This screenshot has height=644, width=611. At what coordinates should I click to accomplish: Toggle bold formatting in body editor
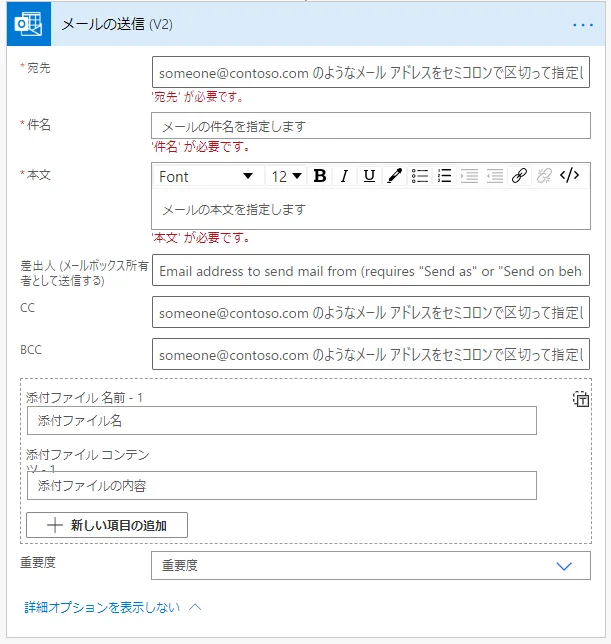[320, 176]
